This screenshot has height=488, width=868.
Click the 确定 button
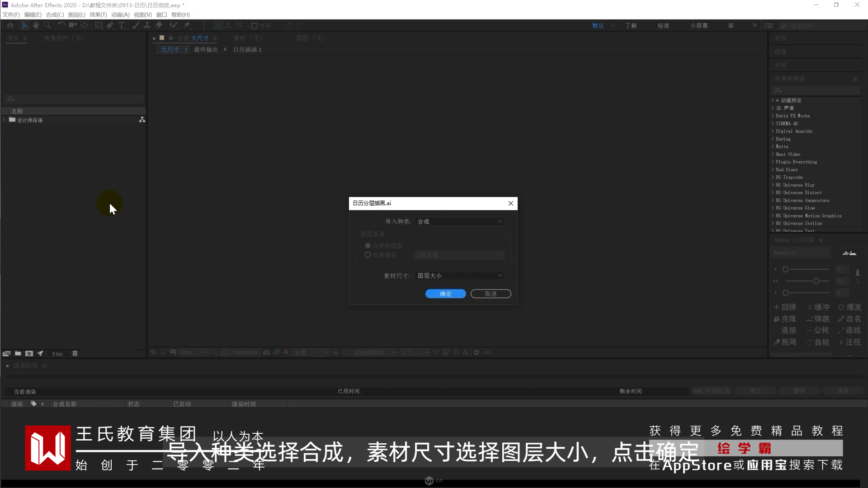(x=445, y=294)
